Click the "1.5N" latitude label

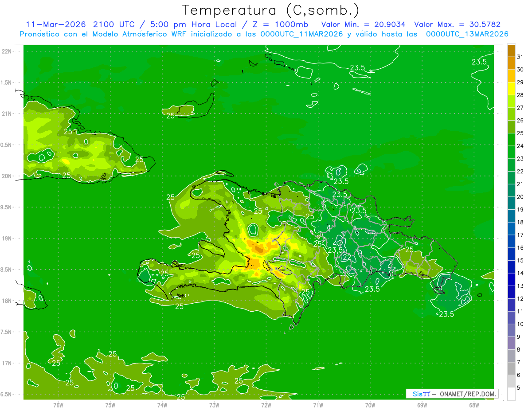tap(7, 82)
